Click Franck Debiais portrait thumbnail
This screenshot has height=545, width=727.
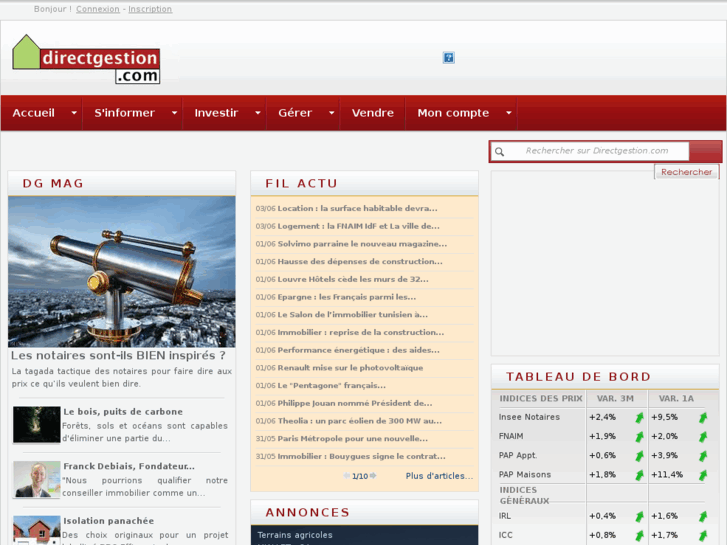click(x=37, y=479)
